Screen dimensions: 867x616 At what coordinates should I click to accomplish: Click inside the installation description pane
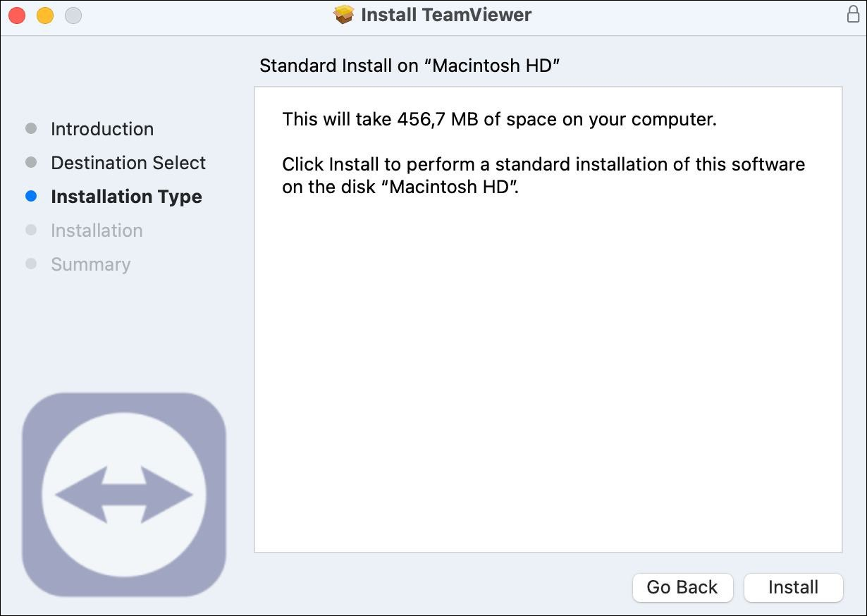(x=546, y=317)
